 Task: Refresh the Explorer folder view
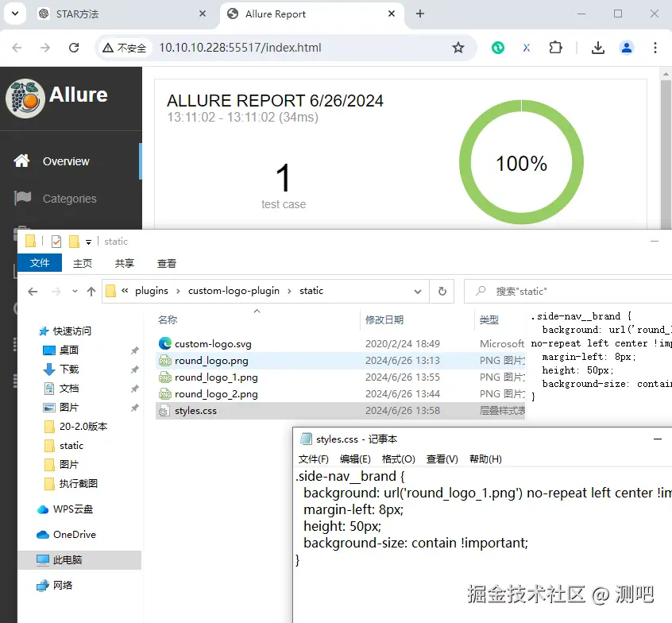(442, 292)
